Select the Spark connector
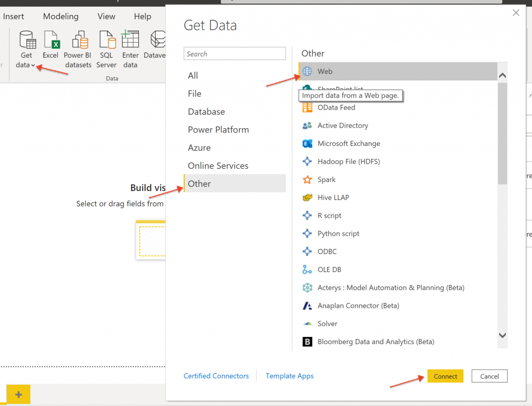 click(x=326, y=180)
